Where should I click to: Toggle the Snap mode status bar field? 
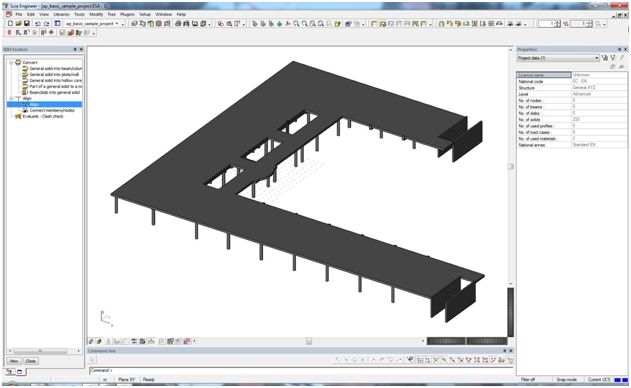pos(567,380)
